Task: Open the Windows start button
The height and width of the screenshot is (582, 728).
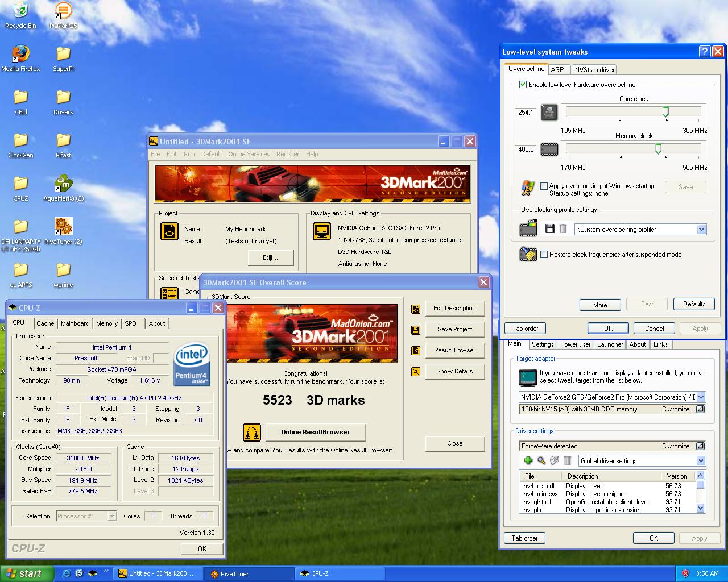Action: 27,573
